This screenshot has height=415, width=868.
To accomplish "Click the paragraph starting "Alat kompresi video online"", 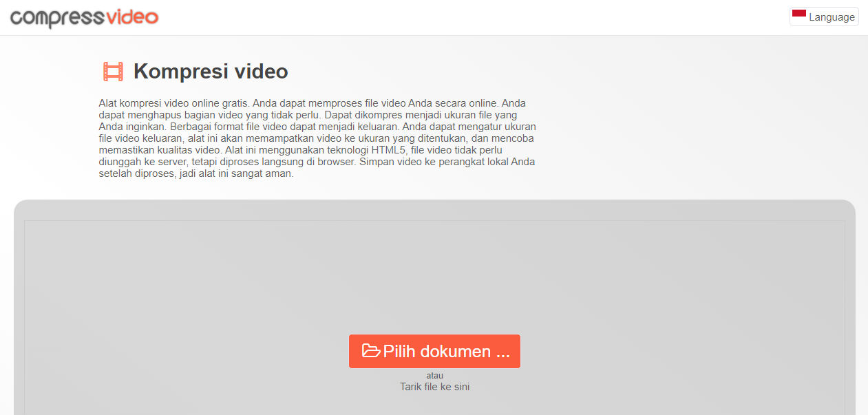I will click(317, 138).
